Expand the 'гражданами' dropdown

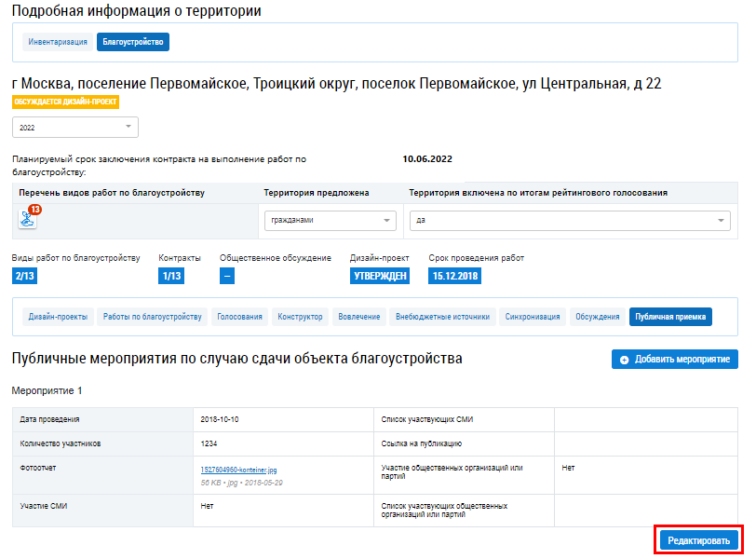(x=328, y=221)
